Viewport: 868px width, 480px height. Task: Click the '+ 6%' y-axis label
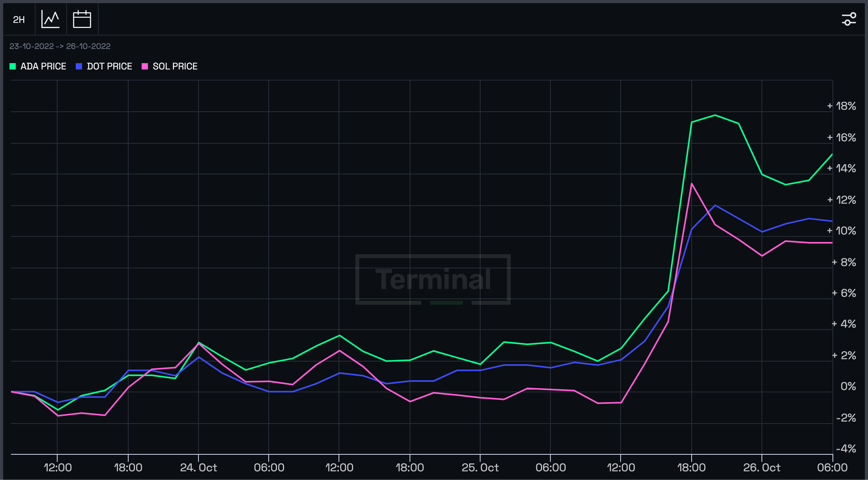(x=844, y=293)
